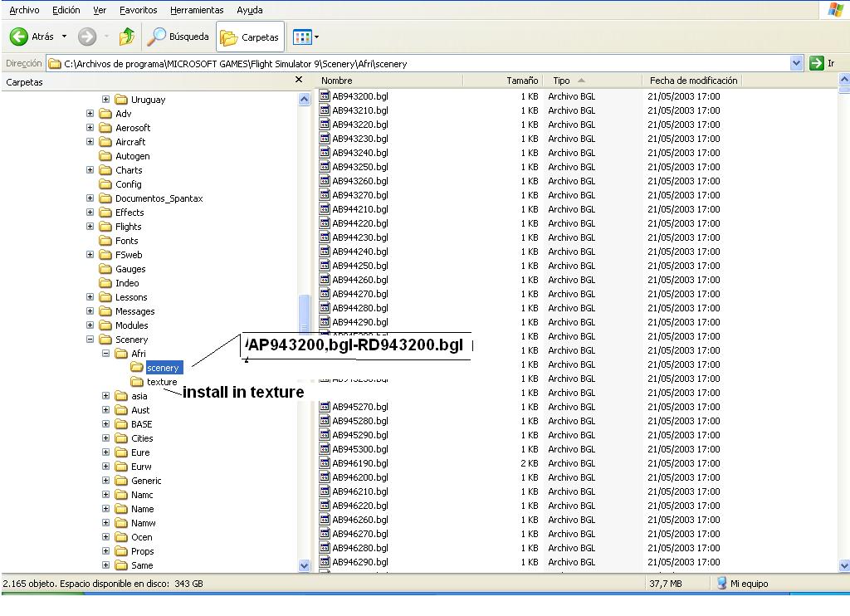Click the green Ir go arrow
850x616 pixels.
coord(817,63)
